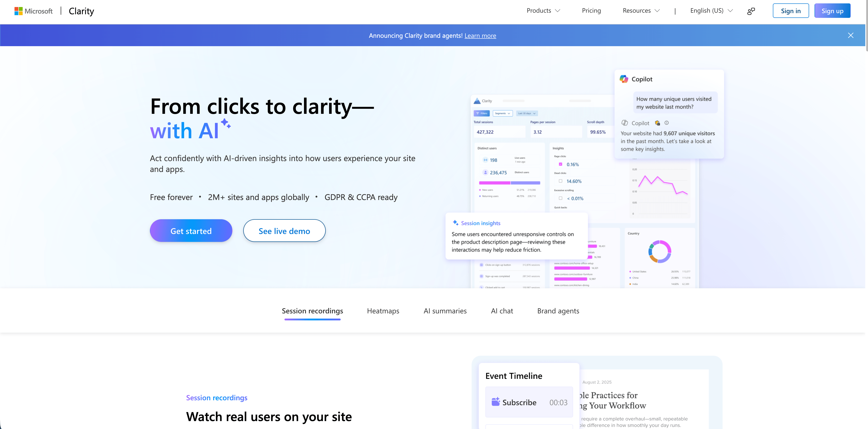Click the sparkle icon beside Session insights

pos(455,223)
